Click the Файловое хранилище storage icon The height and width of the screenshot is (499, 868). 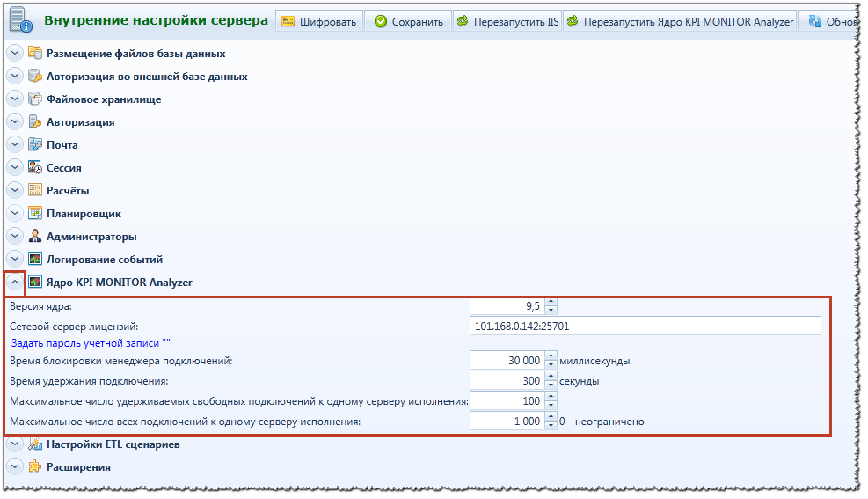(35, 99)
